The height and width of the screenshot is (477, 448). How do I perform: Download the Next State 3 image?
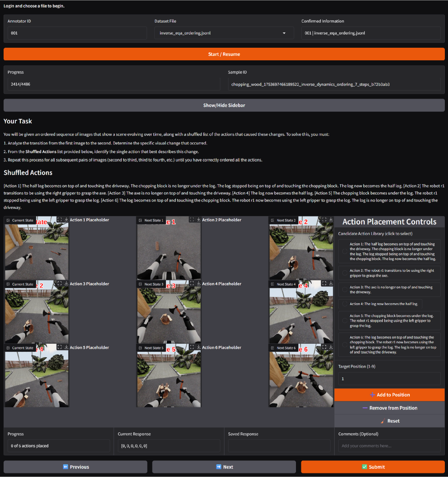coord(198,283)
